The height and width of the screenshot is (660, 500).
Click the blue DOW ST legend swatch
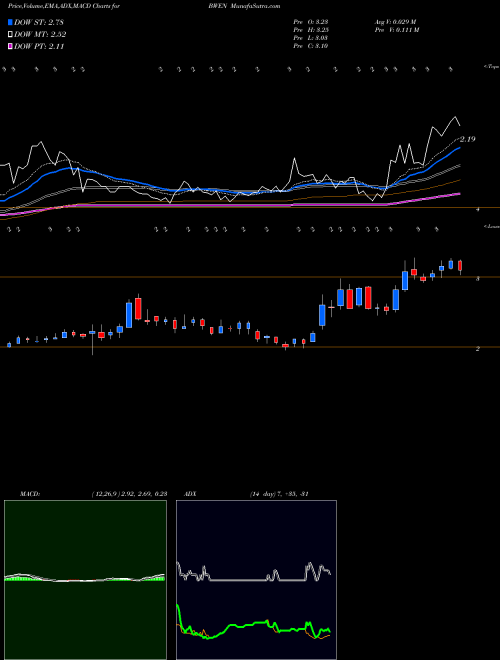pyautogui.click(x=11, y=22)
